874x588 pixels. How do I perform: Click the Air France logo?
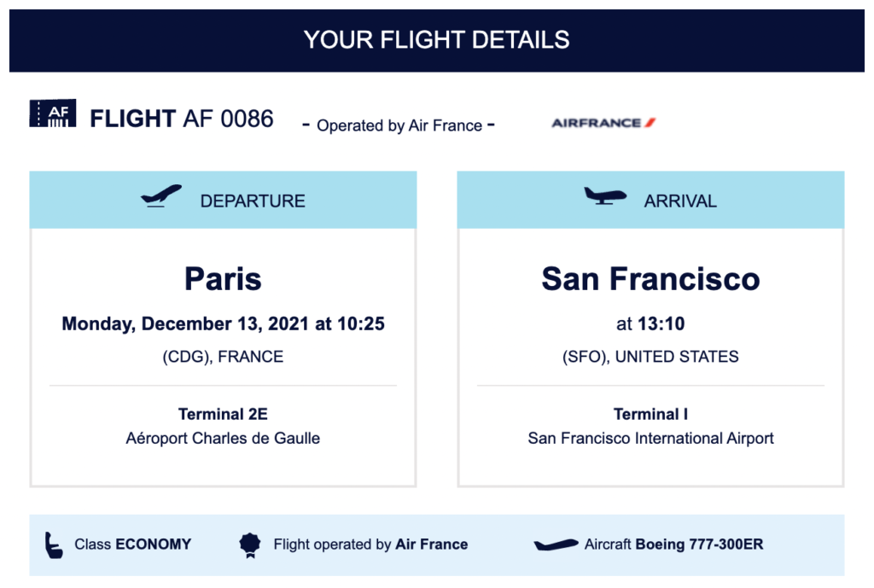coord(603,123)
